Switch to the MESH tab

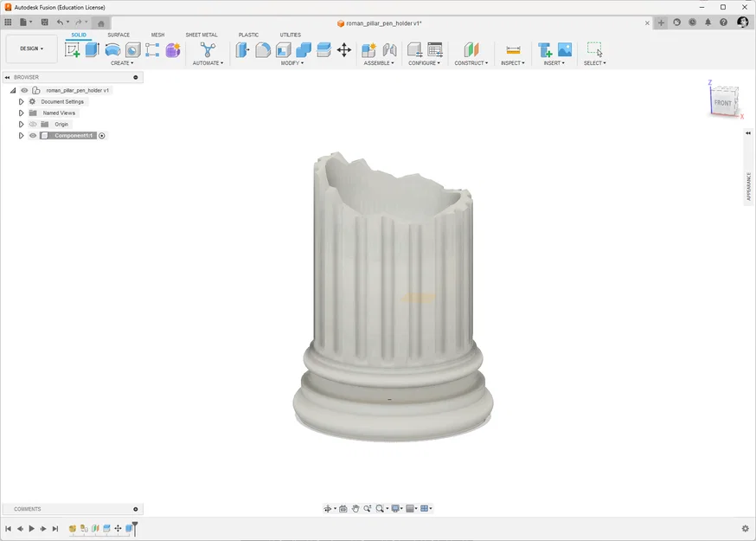tap(157, 35)
